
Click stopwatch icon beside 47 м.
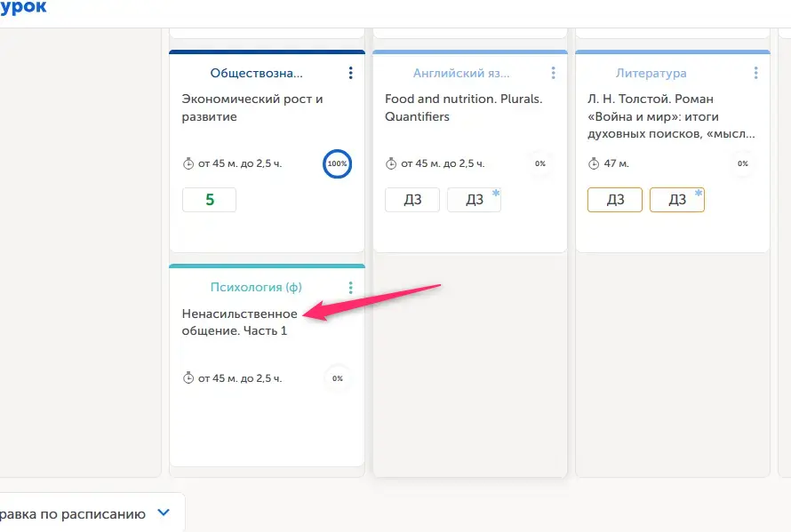[x=594, y=163]
